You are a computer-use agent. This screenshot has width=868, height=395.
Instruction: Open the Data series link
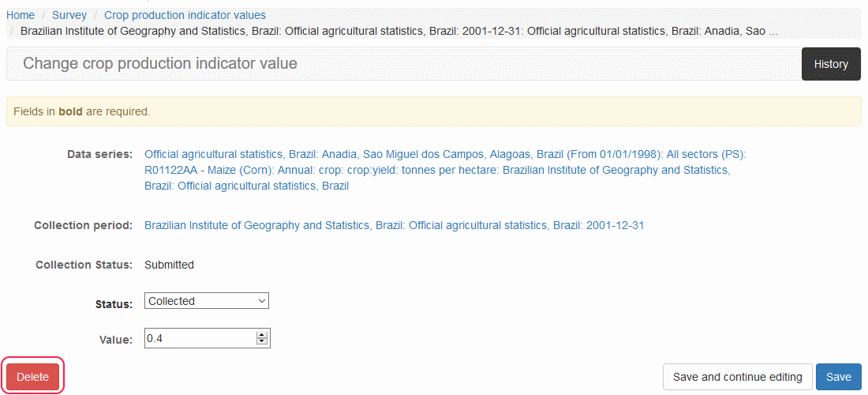[x=444, y=170]
